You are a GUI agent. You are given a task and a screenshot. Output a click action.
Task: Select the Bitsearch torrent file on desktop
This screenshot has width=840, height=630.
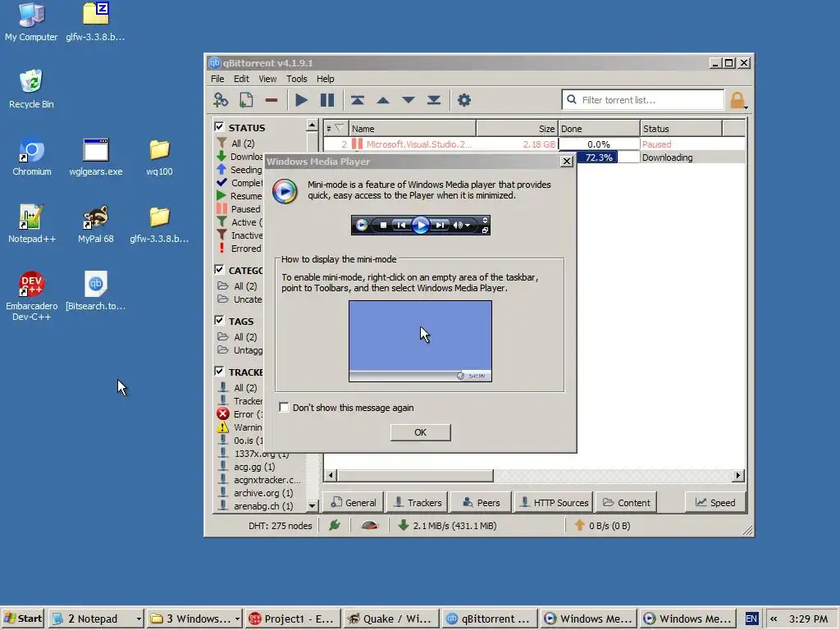click(x=96, y=291)
